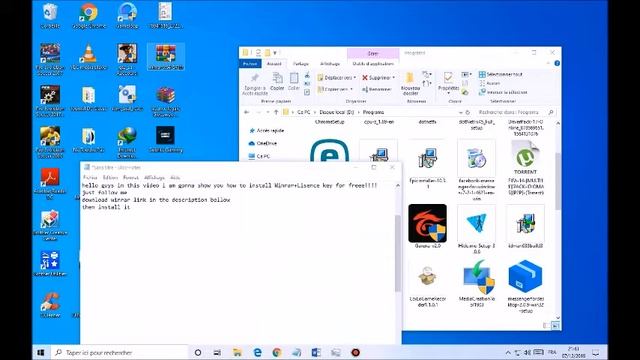Click the Coller paste icon in ribbon
640x360 pixels.
pyautogui.click(x=293, y=82)
